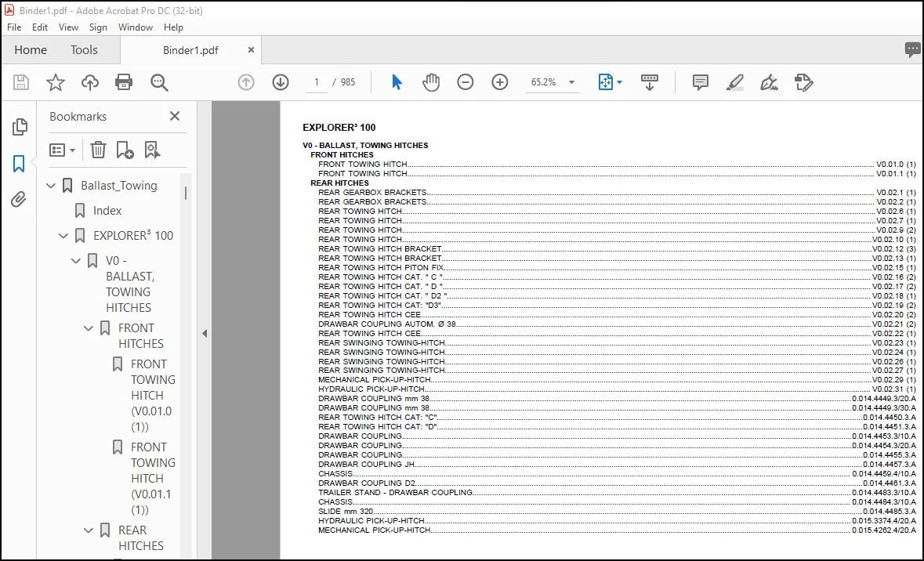Open the Sign menu
The image size is (924, 561).
[x=98, y=27]
